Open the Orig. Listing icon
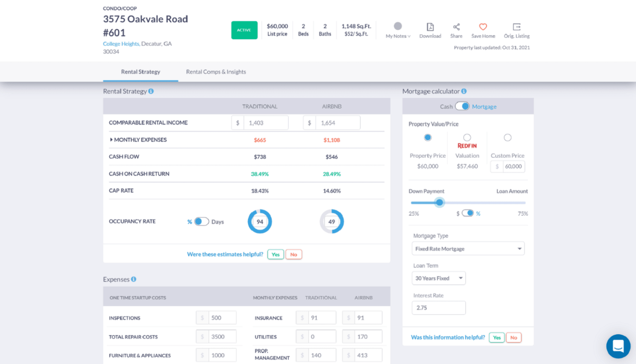The image size is (636, 364). pos(516,27)
